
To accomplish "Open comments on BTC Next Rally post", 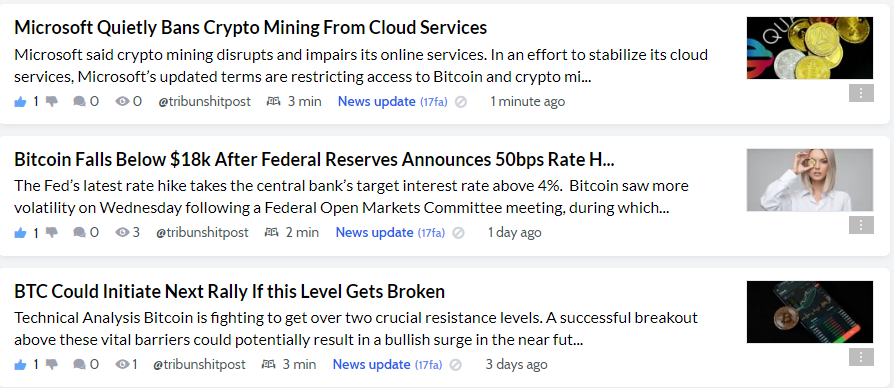I will 80,365.
